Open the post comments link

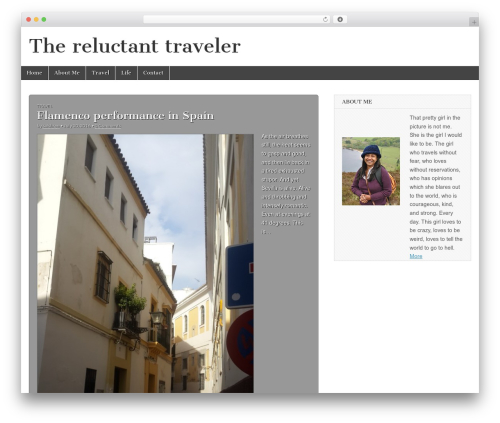108,126
